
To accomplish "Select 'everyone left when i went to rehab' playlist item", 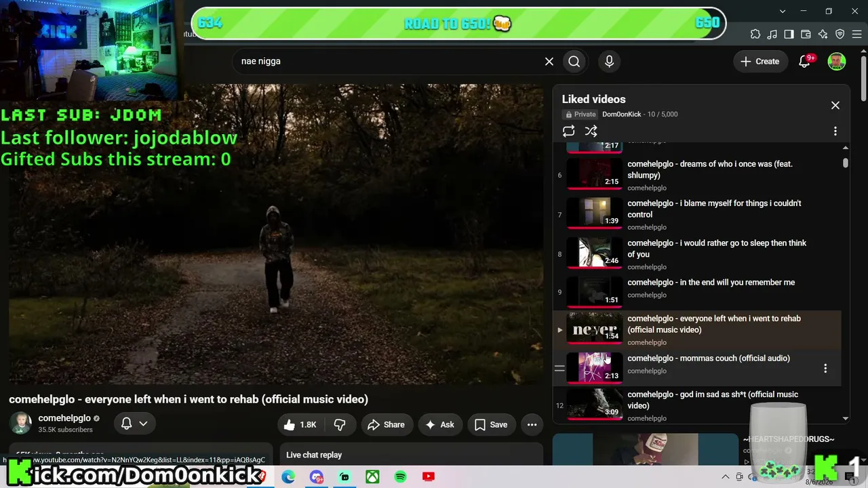I will click(697, 330).
